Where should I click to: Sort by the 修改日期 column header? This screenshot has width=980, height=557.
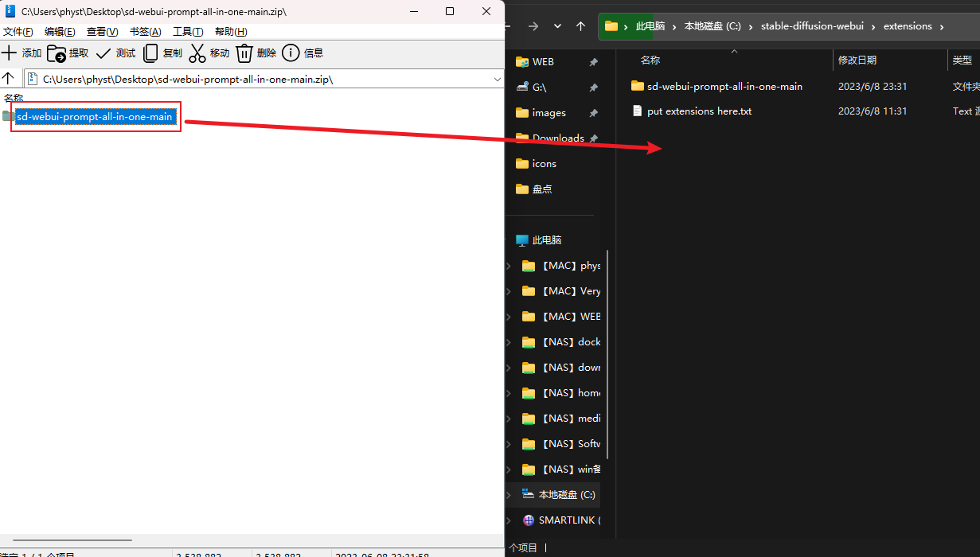857,60
